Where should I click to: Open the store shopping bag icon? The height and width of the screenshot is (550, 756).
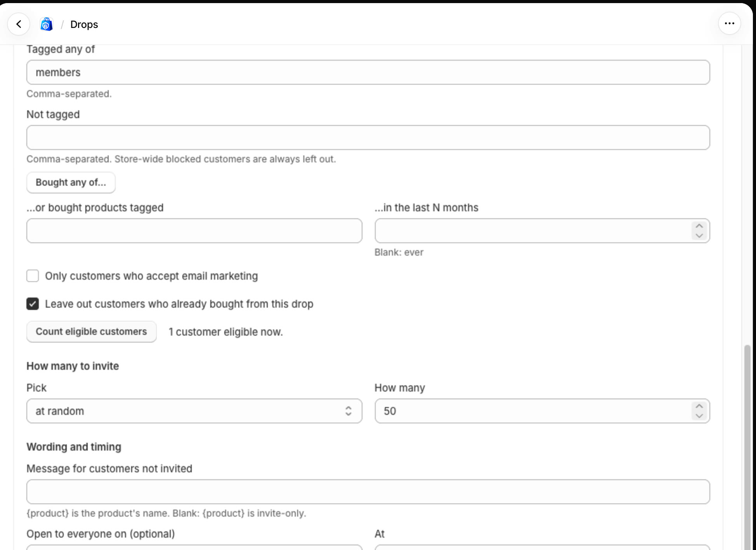pyautogui.click(x=47, y=24)
